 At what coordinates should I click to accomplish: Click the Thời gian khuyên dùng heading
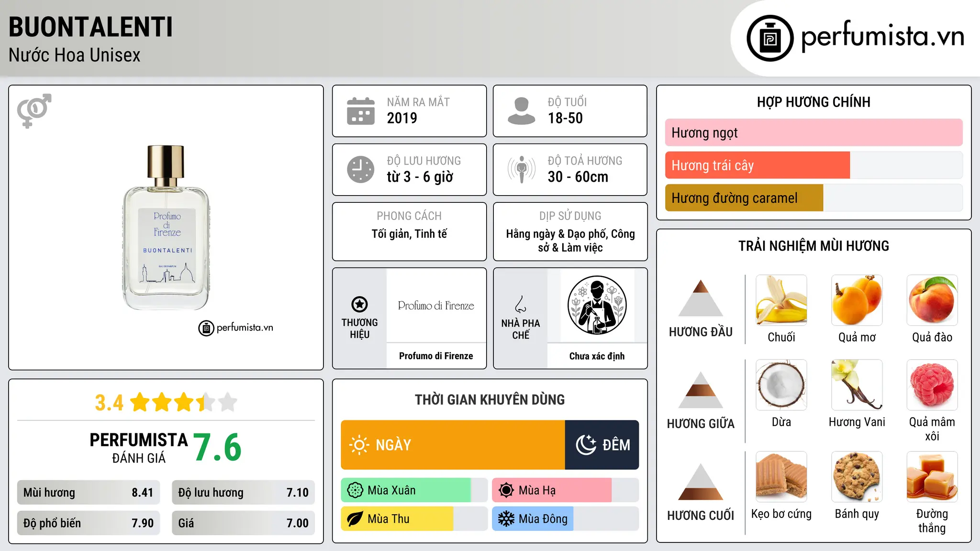click(490, 399)
